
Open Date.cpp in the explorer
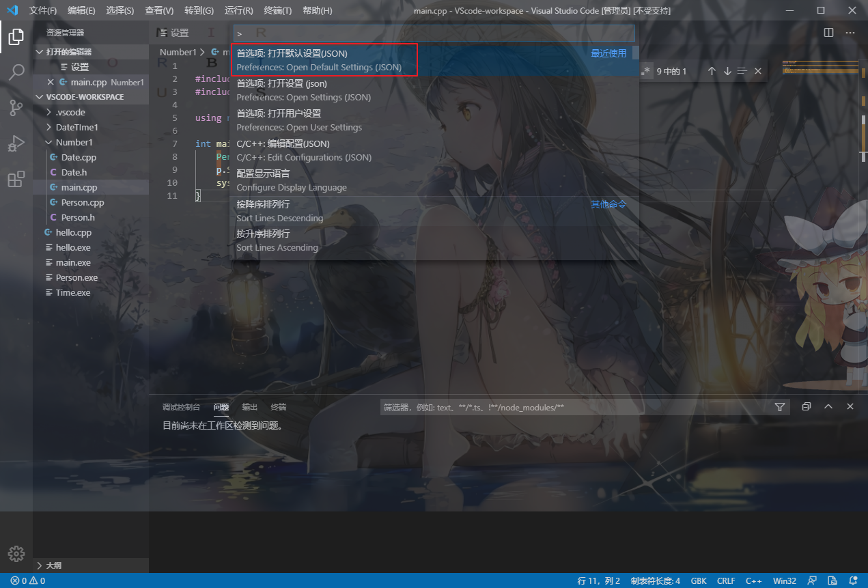coord(91,157)
